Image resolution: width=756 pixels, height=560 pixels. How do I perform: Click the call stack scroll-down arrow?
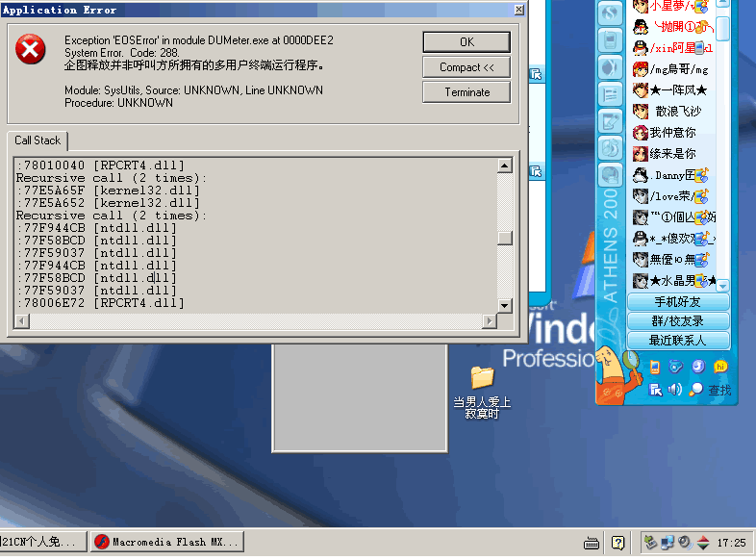click(x=504, y=305)
